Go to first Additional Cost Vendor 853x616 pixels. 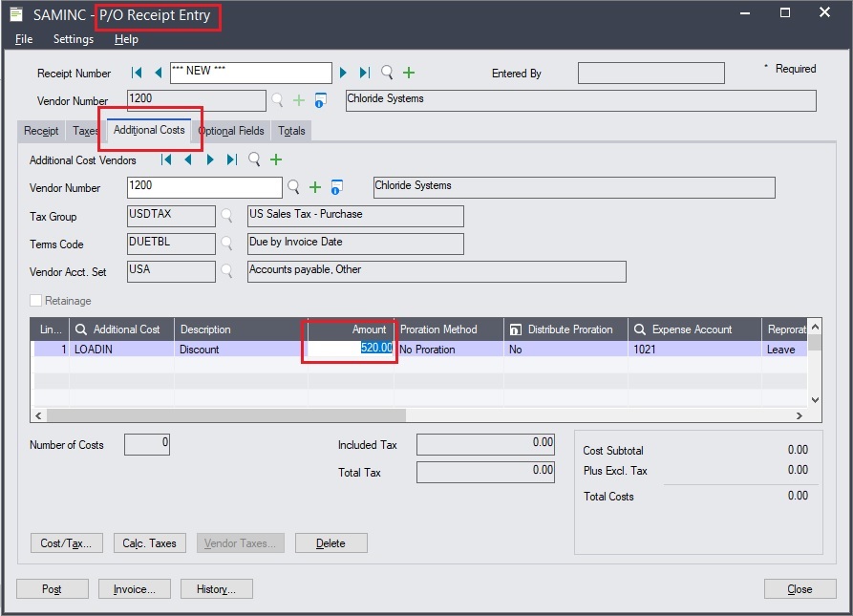tap(166, 159)
